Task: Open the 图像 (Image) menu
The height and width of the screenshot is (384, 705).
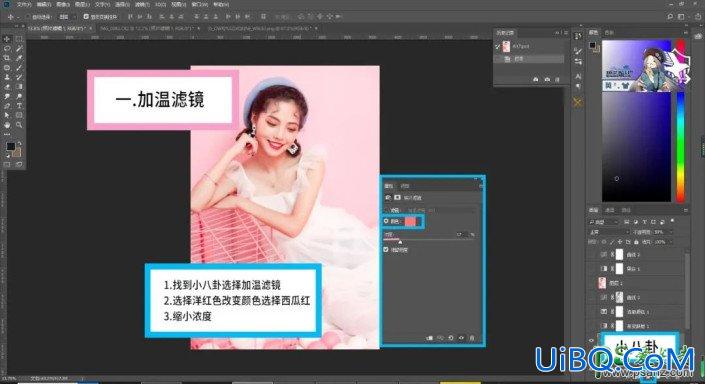Action: [63, 4]
